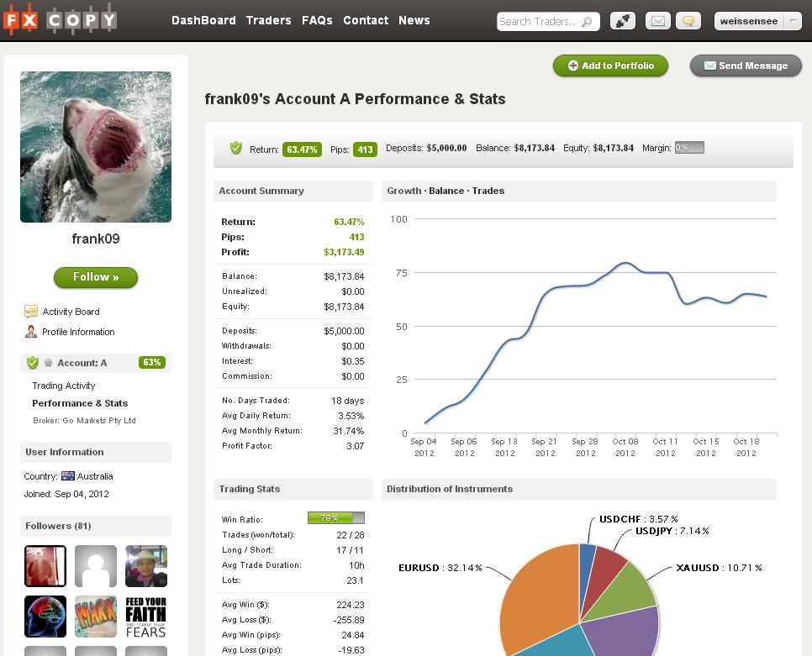Click the FX Copy logo
812x656 pixels.
point(59,20)
